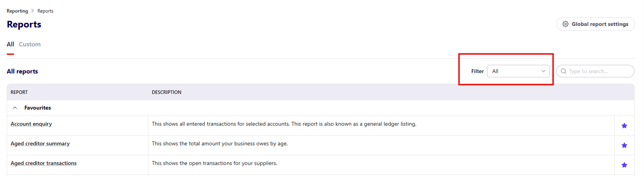Remove Aged creditor transactions from favourites

624,165
